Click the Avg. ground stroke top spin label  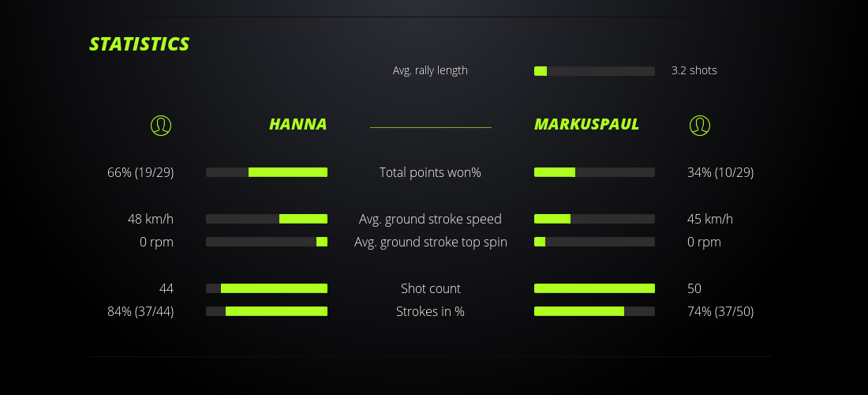[430, 242]
